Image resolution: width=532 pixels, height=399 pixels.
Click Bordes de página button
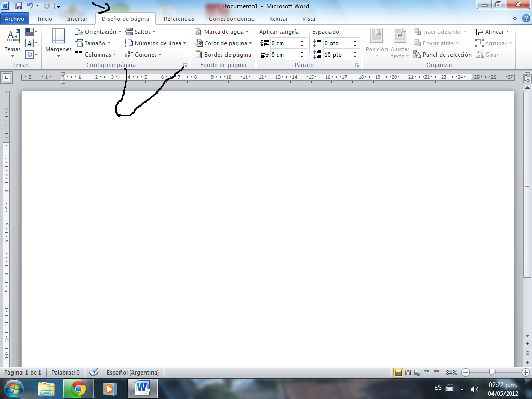tap(223, 54)
